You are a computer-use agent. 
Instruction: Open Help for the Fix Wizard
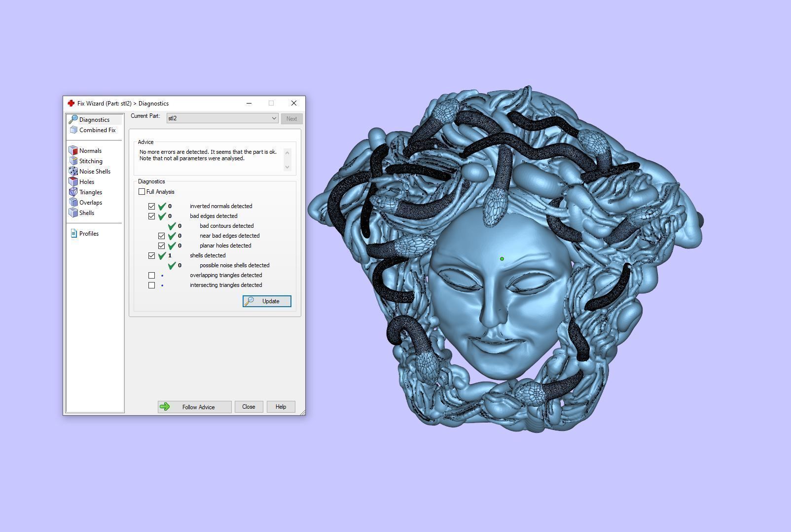pyautogui.click(x=281, y=407)
